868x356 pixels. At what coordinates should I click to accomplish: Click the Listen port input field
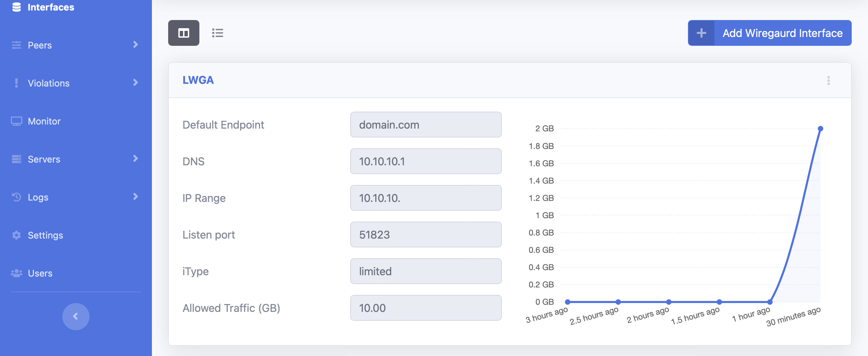tap(426, 235)
